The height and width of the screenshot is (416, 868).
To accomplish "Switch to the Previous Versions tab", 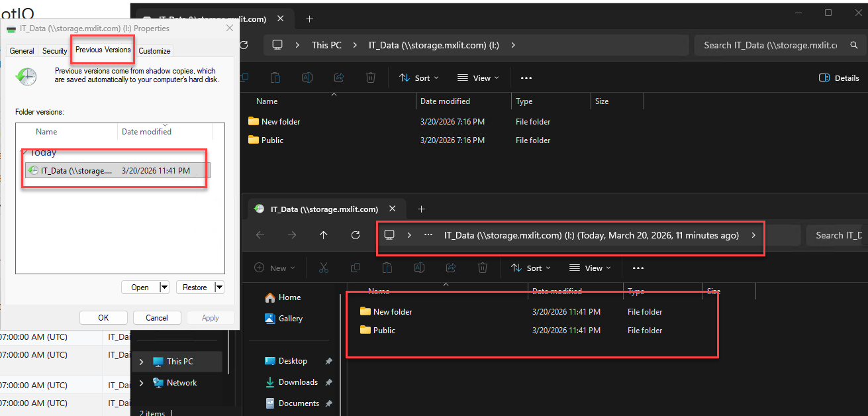I will [x=102, y=50].
